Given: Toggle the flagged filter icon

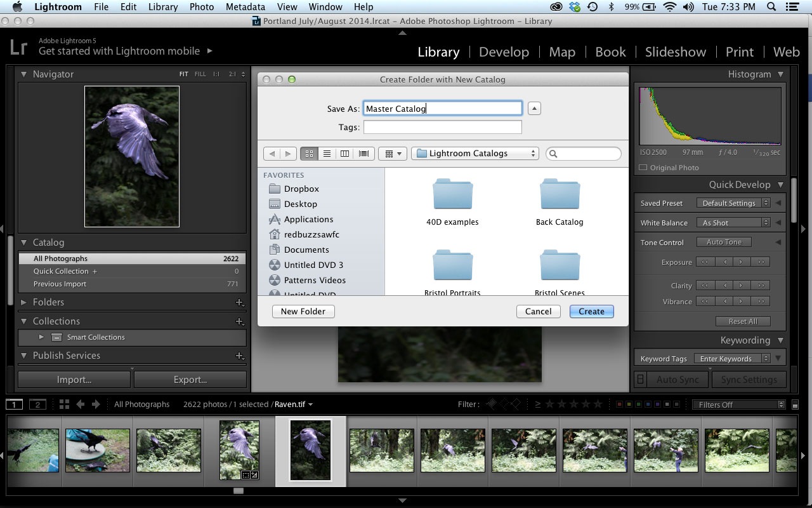Looking at the screenshot, I should (x=492, y=404).
